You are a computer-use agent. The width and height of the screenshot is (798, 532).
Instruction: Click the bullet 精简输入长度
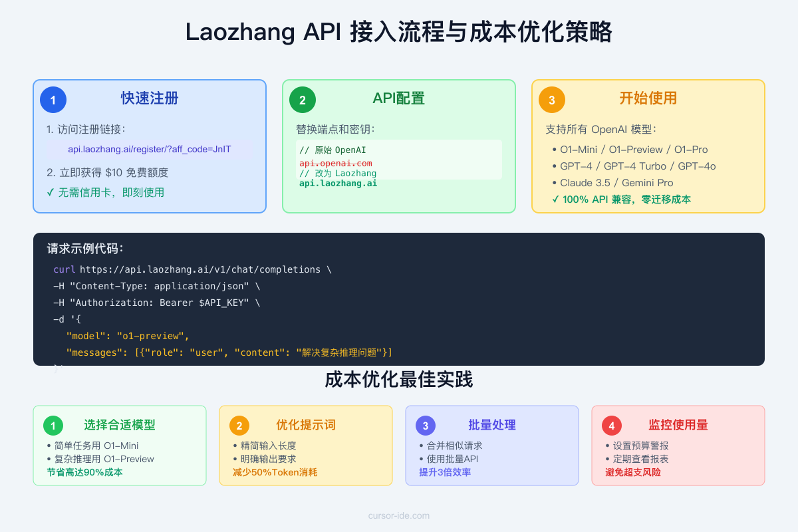[264, 446]
